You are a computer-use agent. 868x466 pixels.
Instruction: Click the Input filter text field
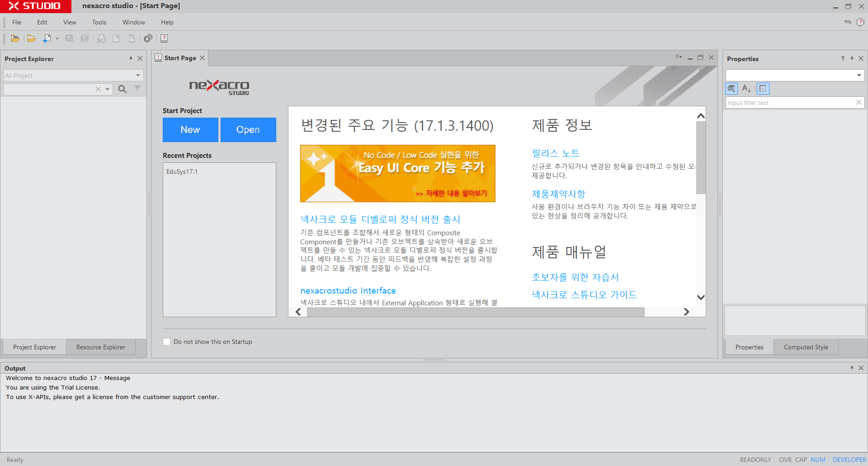pyautogui.click(x=790, y=103)
